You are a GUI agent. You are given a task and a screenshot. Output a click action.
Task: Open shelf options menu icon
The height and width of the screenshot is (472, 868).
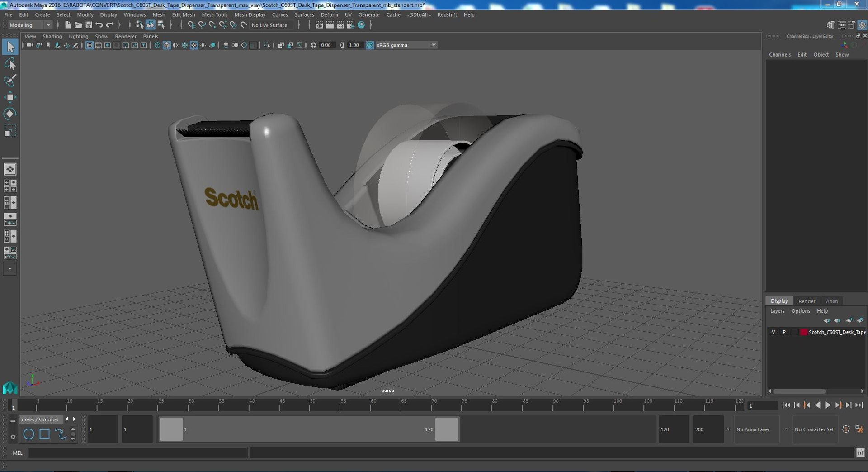[x=13, y=420]
